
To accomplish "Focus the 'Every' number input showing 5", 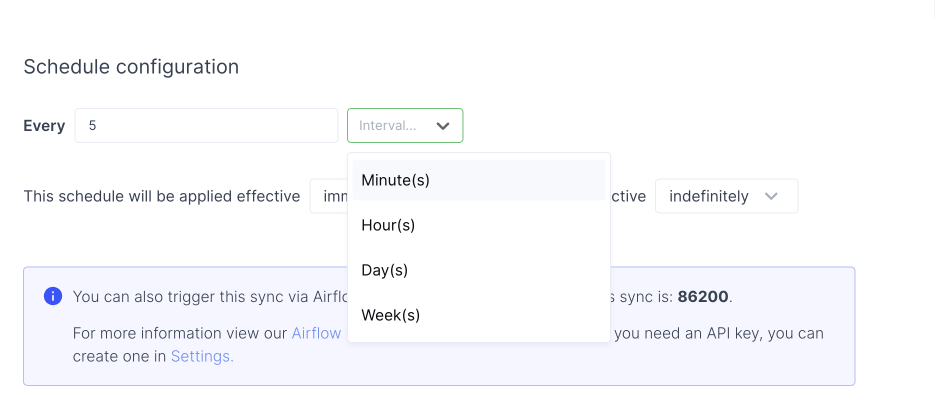I will tap(206, 126).
